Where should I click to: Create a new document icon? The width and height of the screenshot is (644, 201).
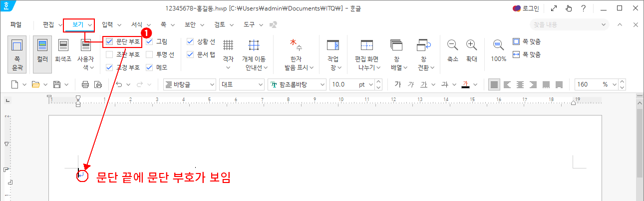(x=15, y=84)
